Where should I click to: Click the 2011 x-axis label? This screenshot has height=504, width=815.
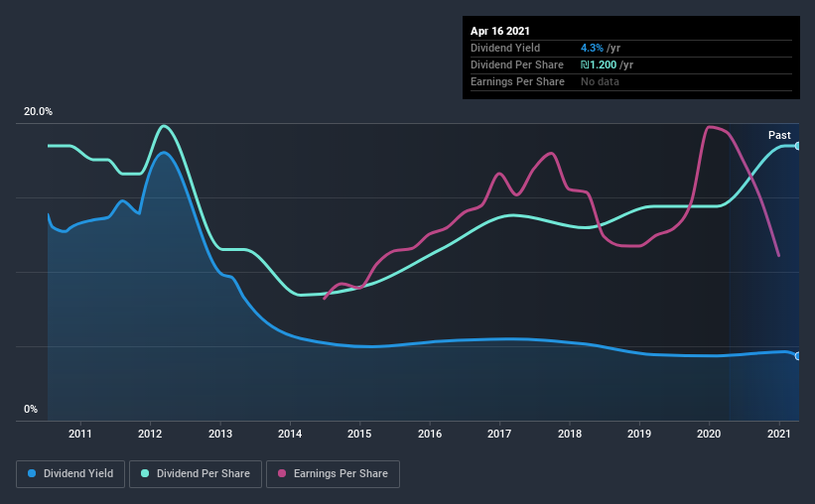80,434
